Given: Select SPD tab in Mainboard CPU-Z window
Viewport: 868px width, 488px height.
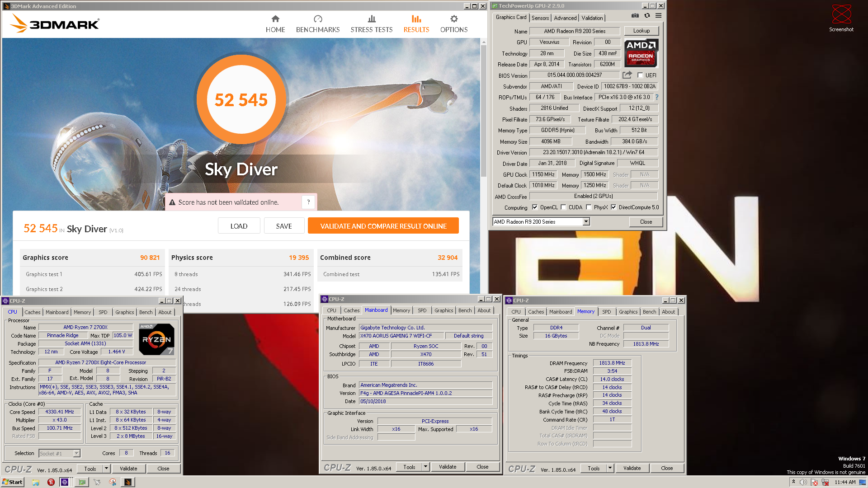Looking at the screenshot, I should [x=422, y=310].
